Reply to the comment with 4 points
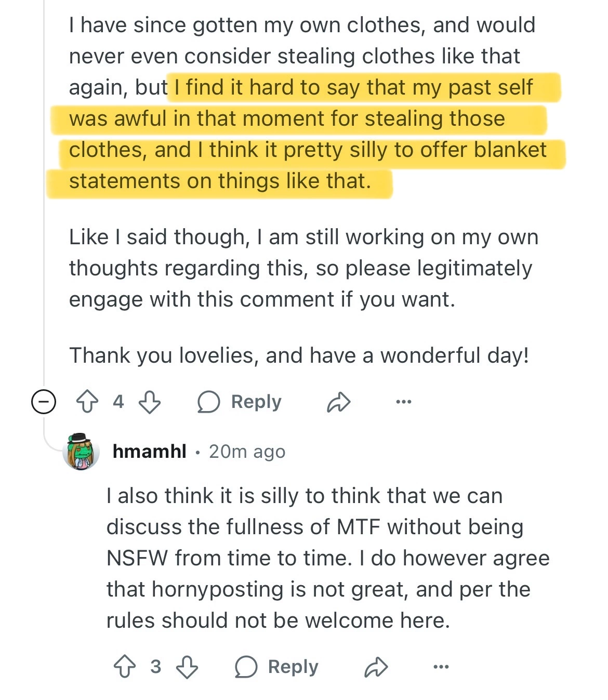This screenshot has height=700, width=608. (x=240, y=402)
